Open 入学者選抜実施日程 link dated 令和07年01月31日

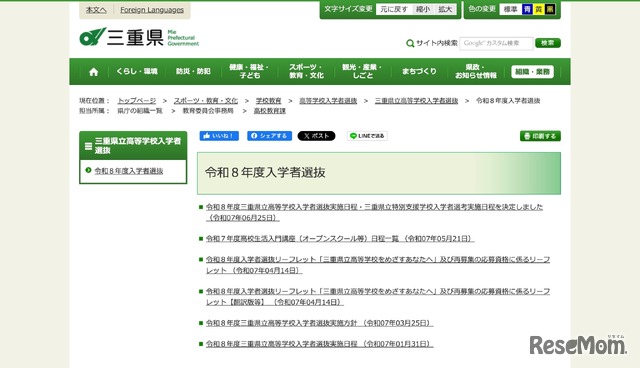319,344
